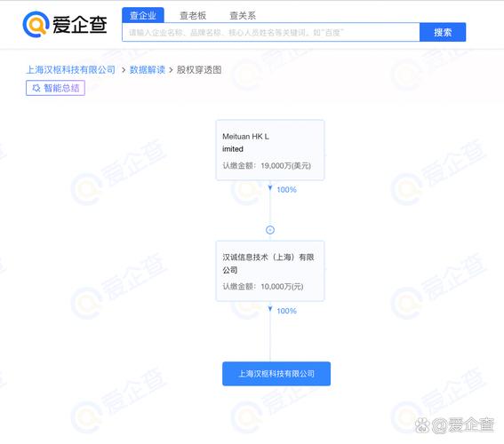
Task: Click the blue 上海汉枢科技有限公司 node
Action: point(276,374)
